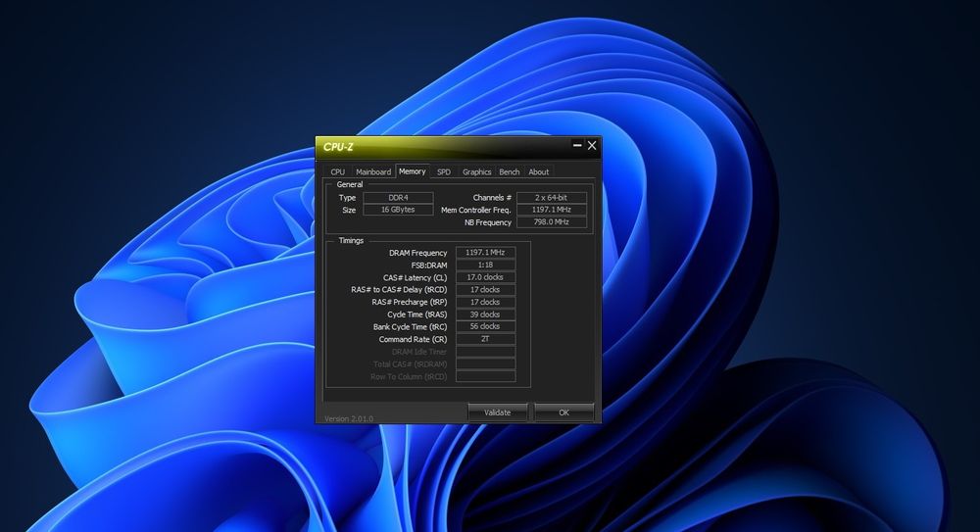
Task: Click the empty Row To Column field
Action: pos(486,376)
